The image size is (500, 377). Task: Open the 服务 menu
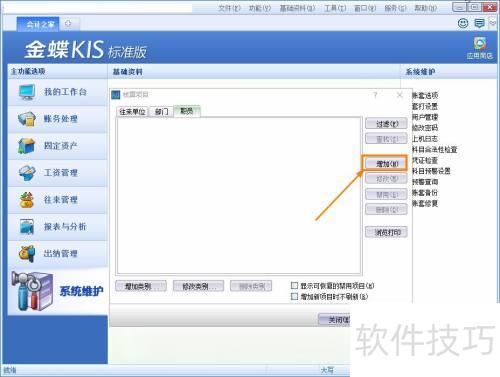[x=395, y=8]
